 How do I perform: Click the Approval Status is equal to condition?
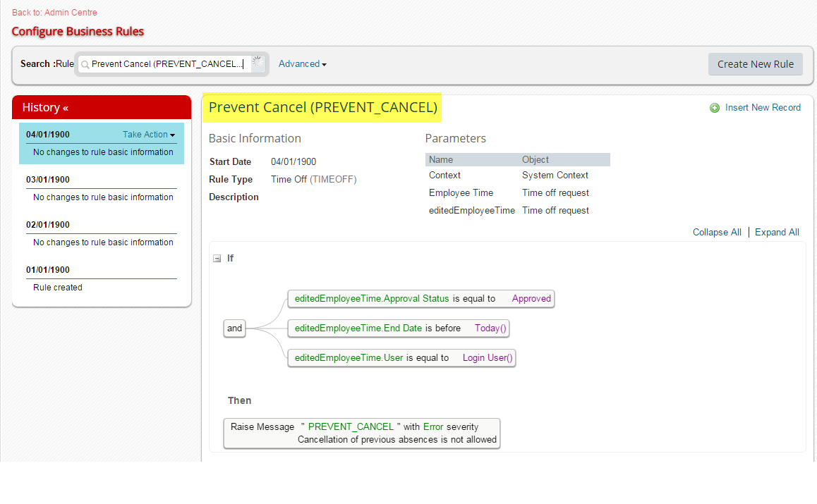(x=421, y=299)
